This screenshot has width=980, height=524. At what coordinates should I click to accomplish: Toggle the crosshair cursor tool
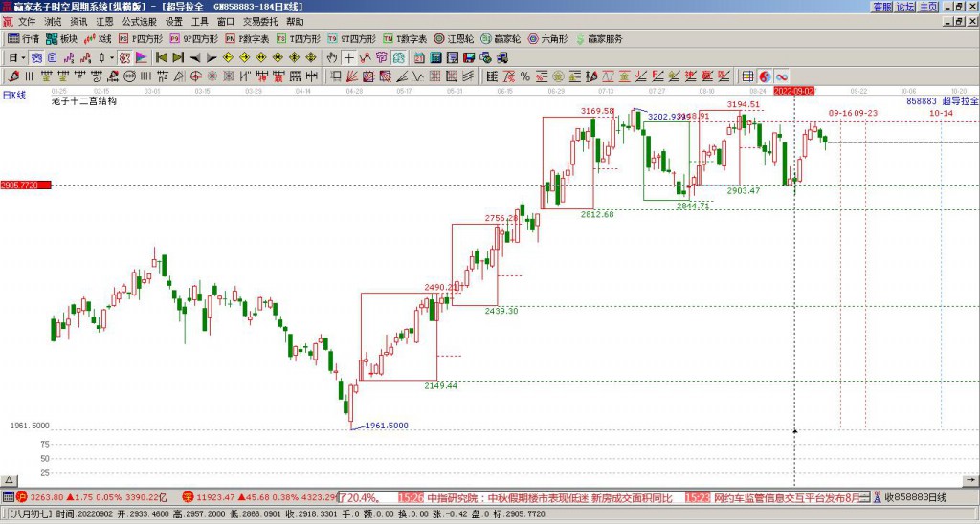pos(349,57)
